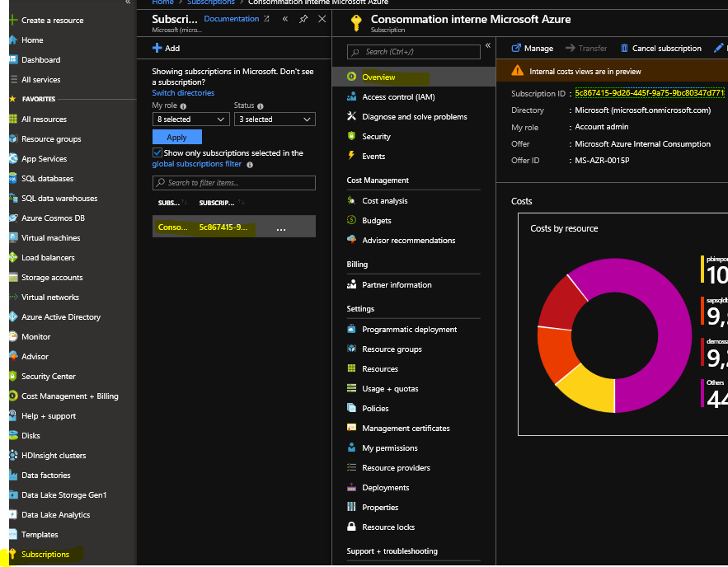Collapse the left sidebar menu
728x567 pixels.
[x=128, y=2]
